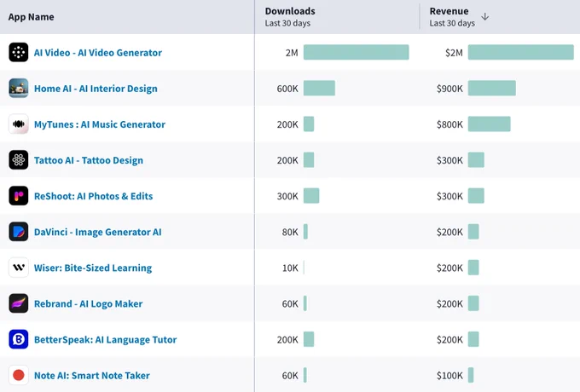Click the $2M revenue bar for AI Video
580x392 pixels.
click(x=521, y=52)
